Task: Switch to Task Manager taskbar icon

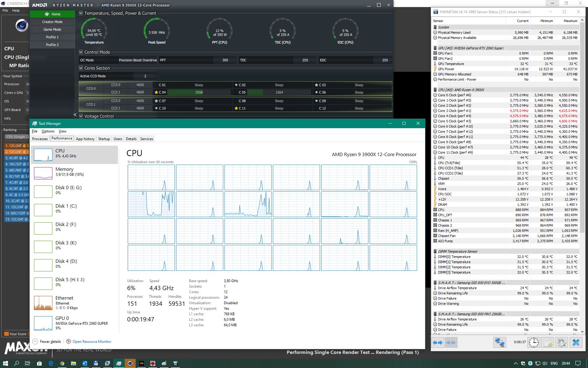Action: pos(119,363)
